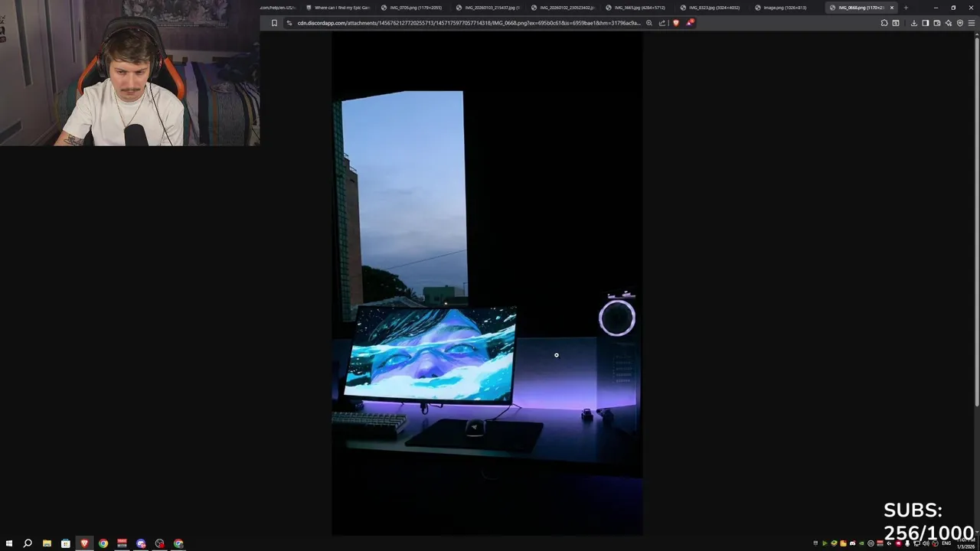Viewport: 980px width, 551px height.
Task: Open first Google Chrome taskbar icon
Action: [103, 543]
